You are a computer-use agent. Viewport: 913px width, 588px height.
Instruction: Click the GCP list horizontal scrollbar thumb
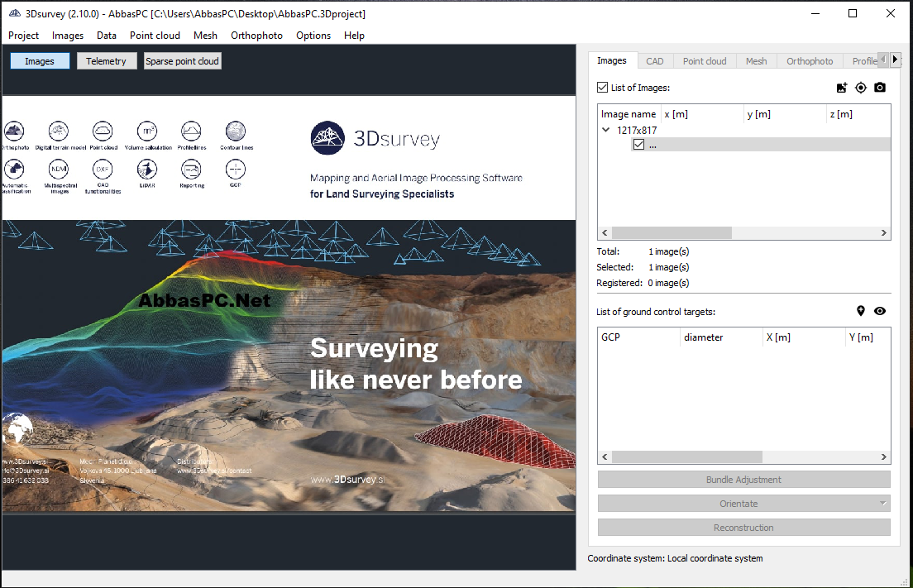point(686,457)
